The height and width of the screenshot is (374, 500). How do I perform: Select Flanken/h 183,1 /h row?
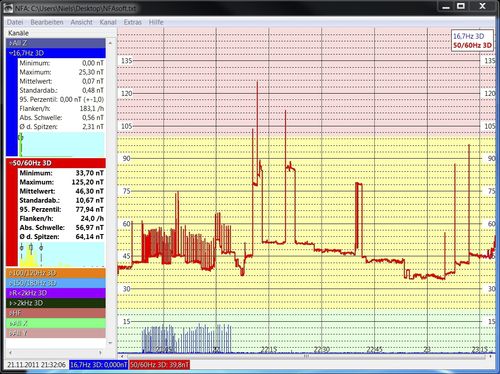click(61, 108)
